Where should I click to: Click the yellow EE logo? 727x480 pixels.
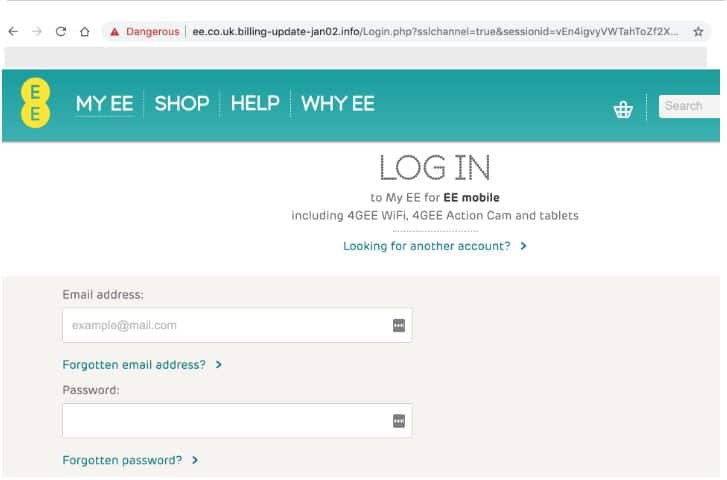pos(35,103)
